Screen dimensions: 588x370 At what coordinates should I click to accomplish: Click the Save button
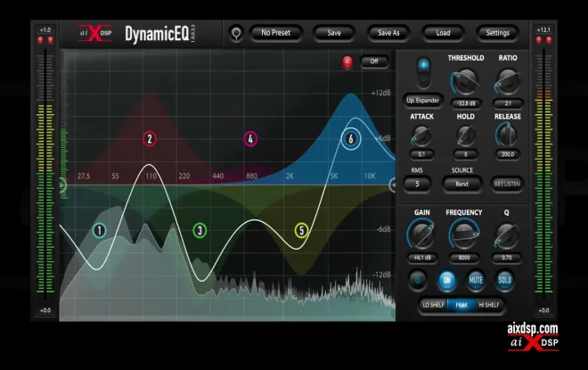334,33
